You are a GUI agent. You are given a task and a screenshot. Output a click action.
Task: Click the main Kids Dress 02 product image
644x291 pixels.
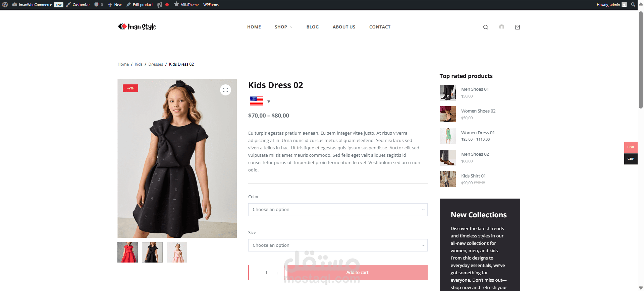click(x=177, y=158)
